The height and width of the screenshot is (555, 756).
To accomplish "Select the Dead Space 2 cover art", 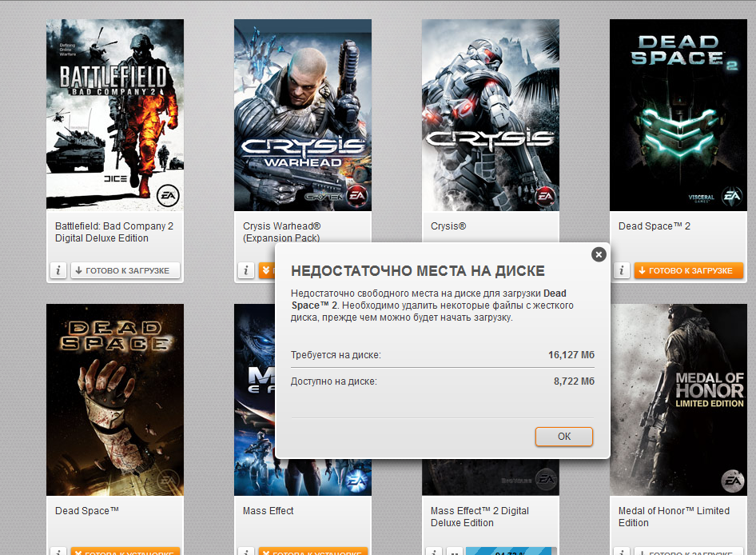I will point(678,115).
